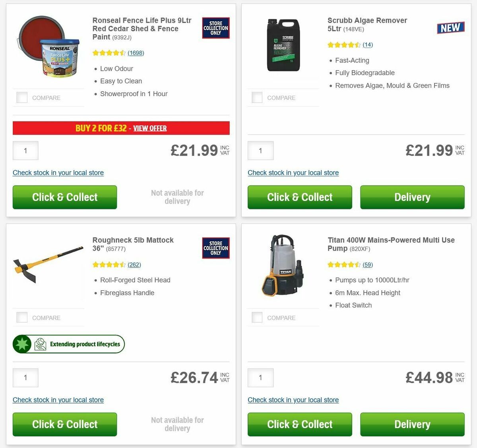Click the star rating for Scrubb Algae Remover
477x448 pixels.
[344, 45]
